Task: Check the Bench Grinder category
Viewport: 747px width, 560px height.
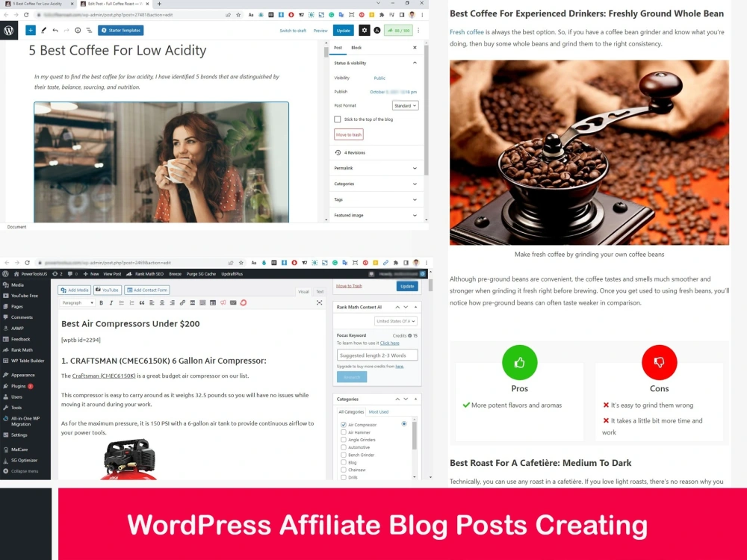Action: point(344,455)
